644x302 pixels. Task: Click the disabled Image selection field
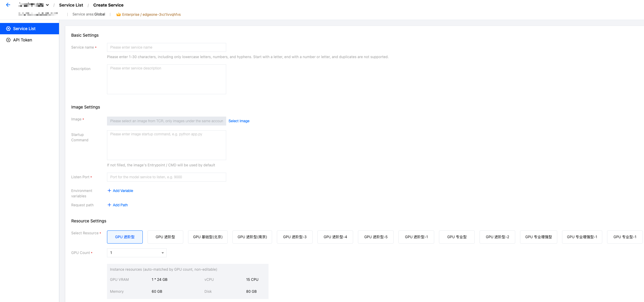coord(167,121)
